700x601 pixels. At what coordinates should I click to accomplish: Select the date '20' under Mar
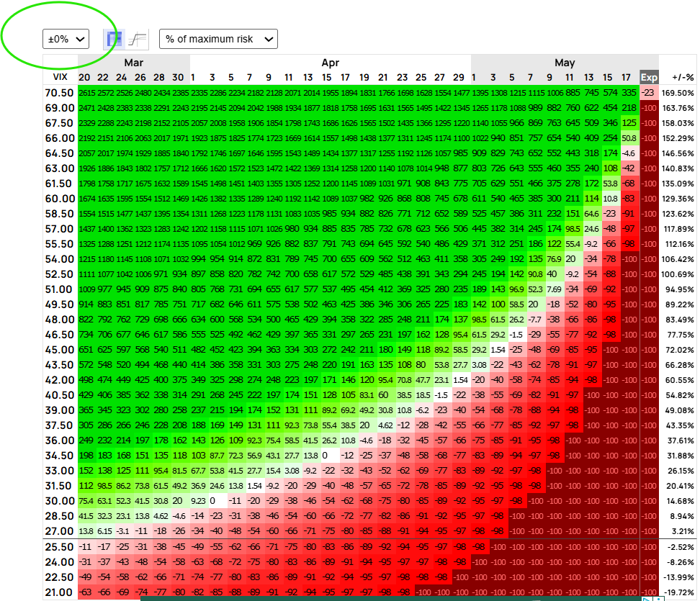pos(86,78)
